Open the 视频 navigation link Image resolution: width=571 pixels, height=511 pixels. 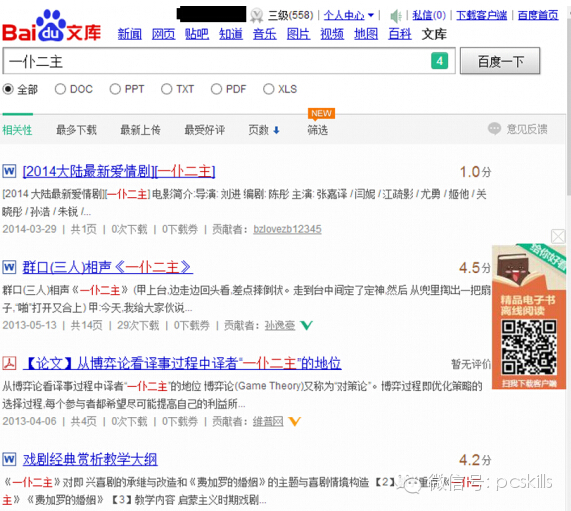(332, 34)
